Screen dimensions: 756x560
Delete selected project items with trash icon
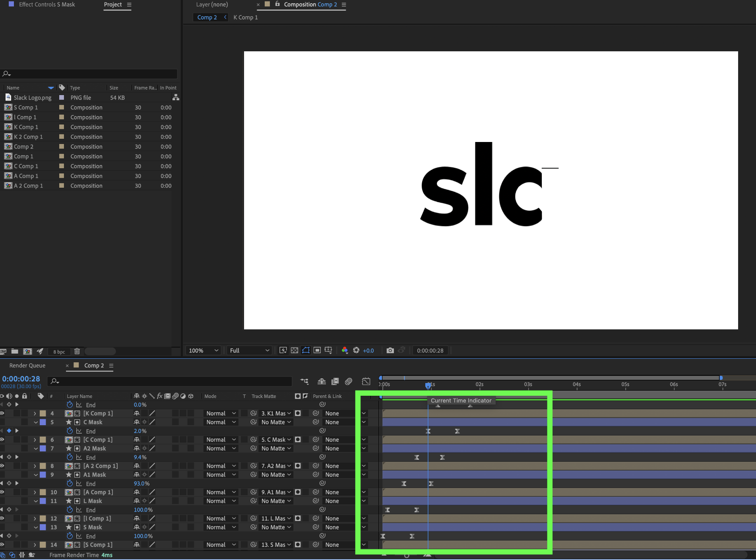click(77, 351)
